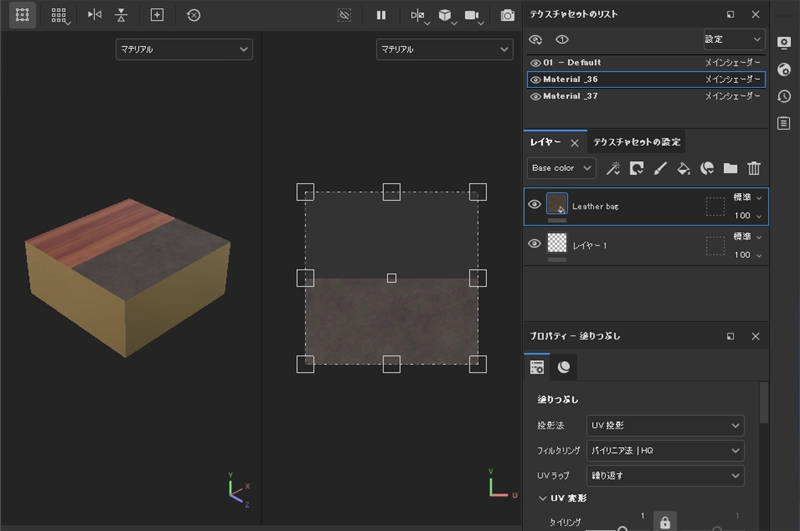Undock the テクスチャセットのリスト panel
800x531 pixels.
[731, 15]
